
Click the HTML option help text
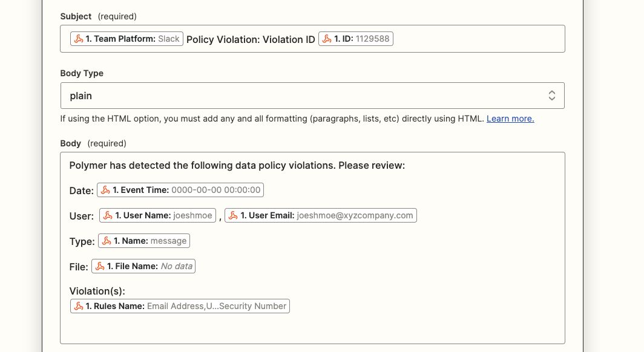click(272, 119)
